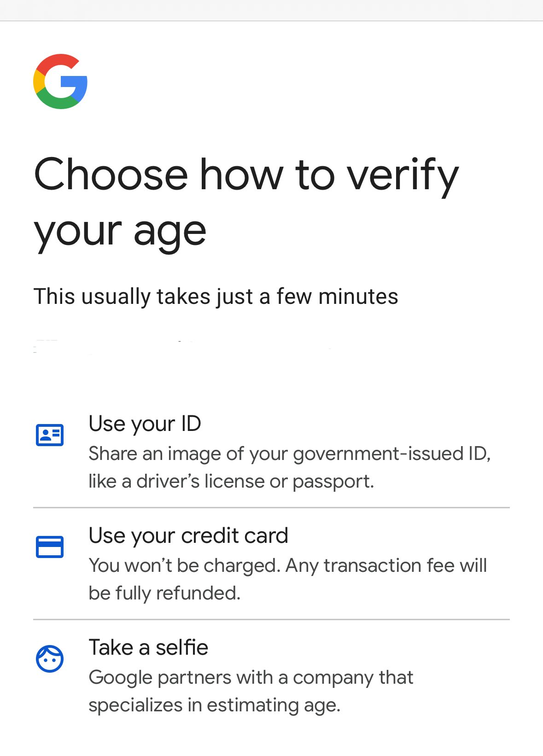Click the ID card icon
The image size is (543, 756).
tap(50, 435)
